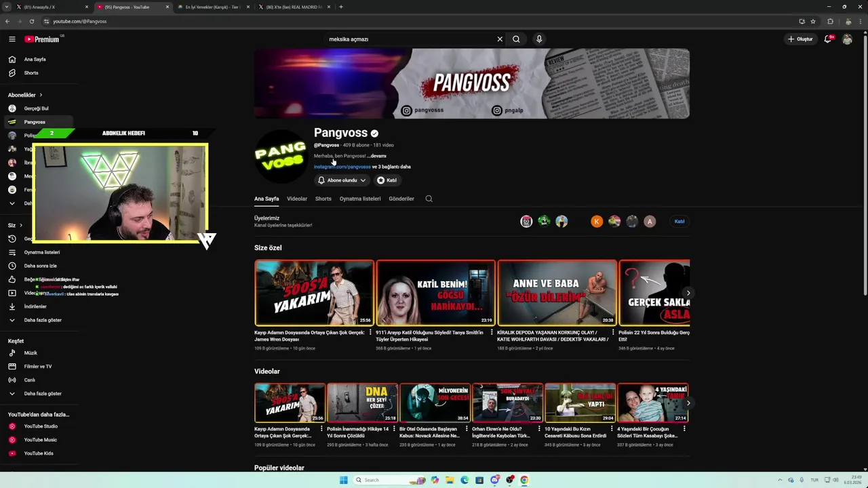Open Canlı live in Keşfet
Viewport: 868px width, 488px height.
pyautogui.click(x=30, y=380)
